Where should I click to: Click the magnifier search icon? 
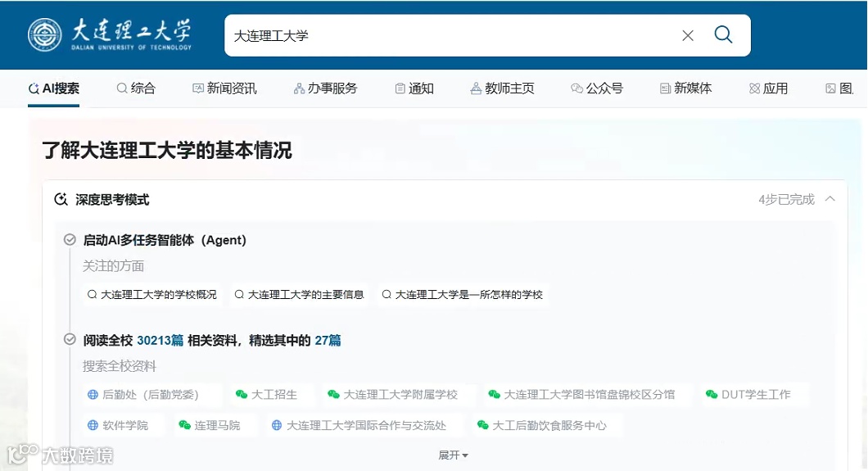coord(723,35)
